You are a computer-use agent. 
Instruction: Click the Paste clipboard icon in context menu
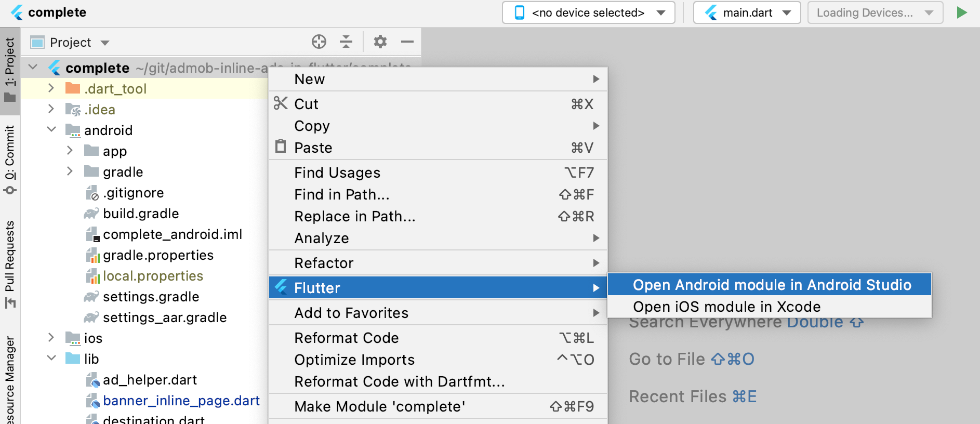tap(281, 147)
